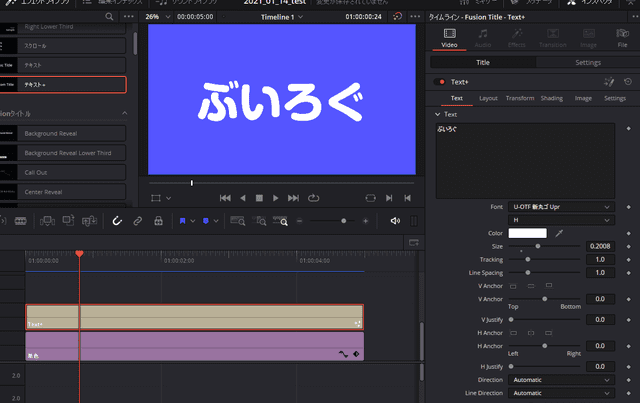Open the Layout tab of Text+
640x403 pixels.
tap(488, 98)
